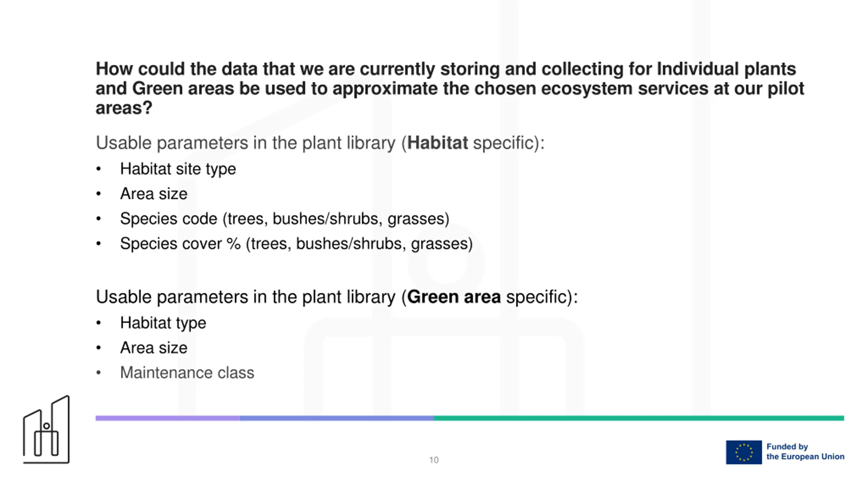Click the bullet point before Maintenance class
This screenshot has height=488, width=868.
(x=98, y=373)
